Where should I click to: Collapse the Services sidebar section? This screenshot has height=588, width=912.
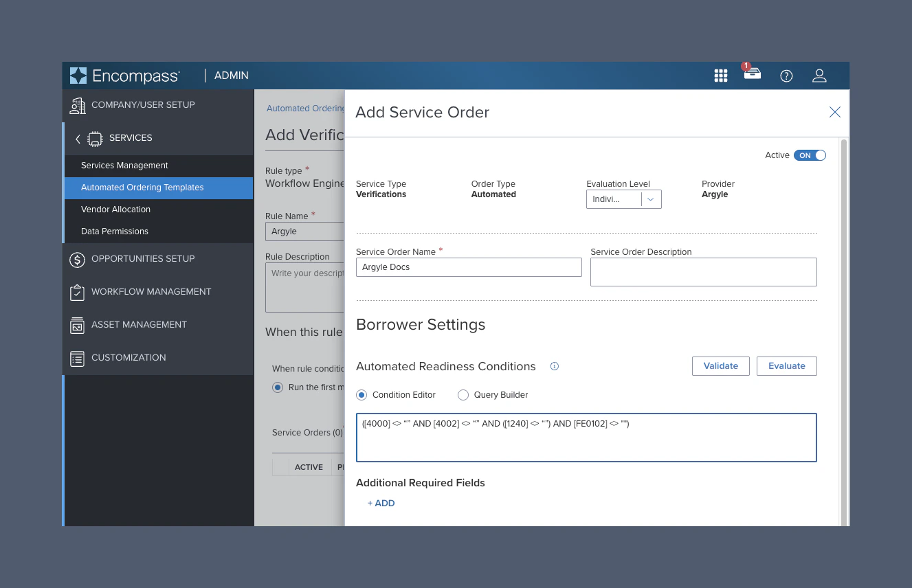[x=78, y=138]
